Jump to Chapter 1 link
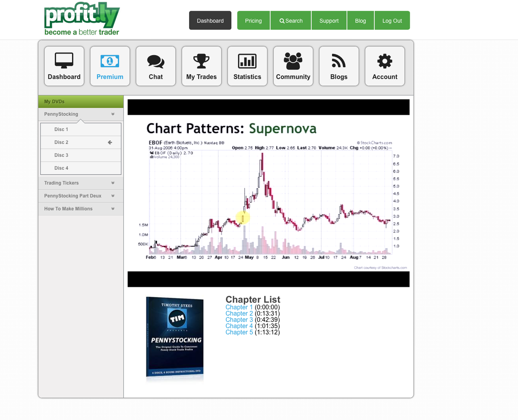 [x=239, y=307]
